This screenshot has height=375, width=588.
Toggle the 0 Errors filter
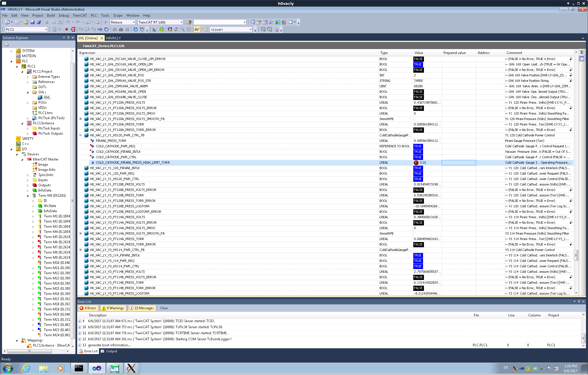(88, 308)
